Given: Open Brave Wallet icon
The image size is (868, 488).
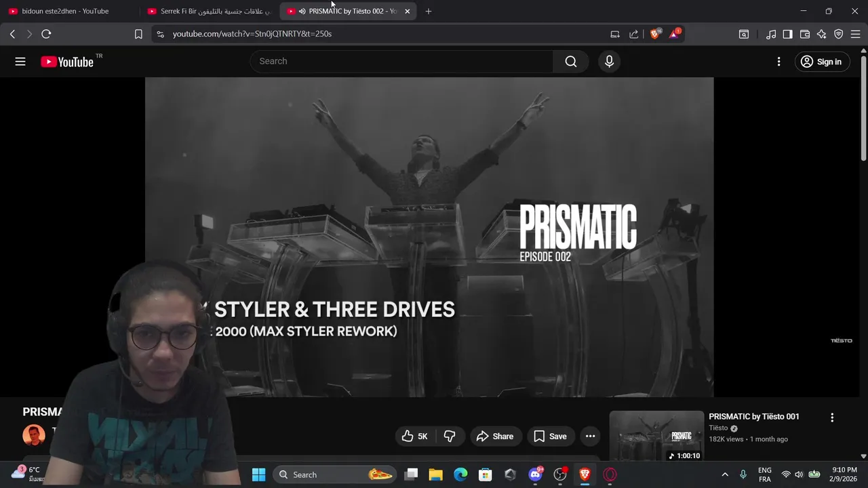Looking at the screenshot, I should [x=805, y=34].
